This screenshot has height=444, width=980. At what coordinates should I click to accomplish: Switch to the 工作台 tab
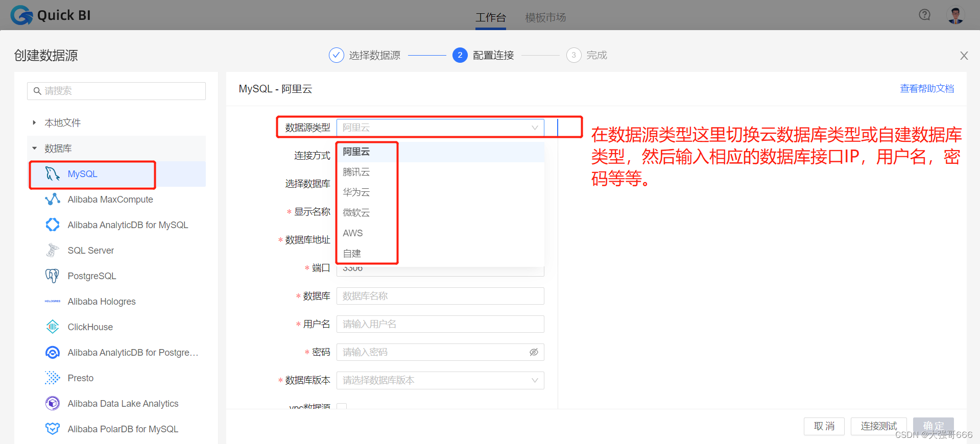(x=491, y=18)
